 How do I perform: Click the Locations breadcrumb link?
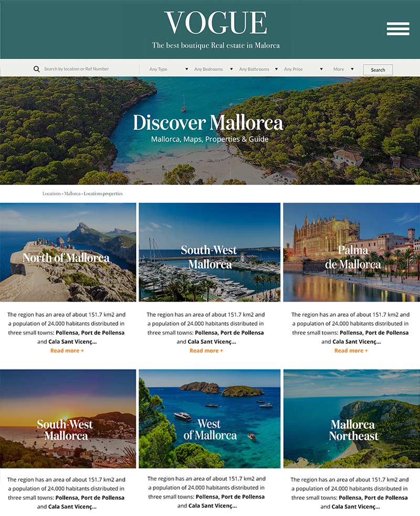click(51, 193)
